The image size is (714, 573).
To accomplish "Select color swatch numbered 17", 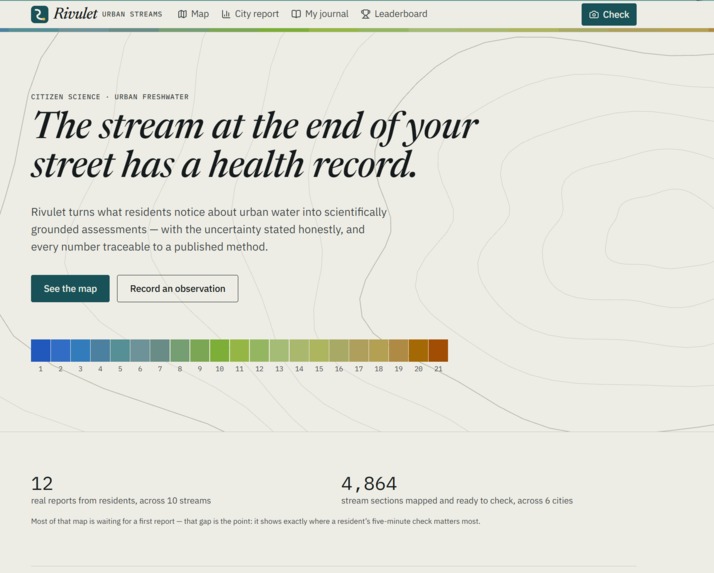I will click(x=359, y=350).
